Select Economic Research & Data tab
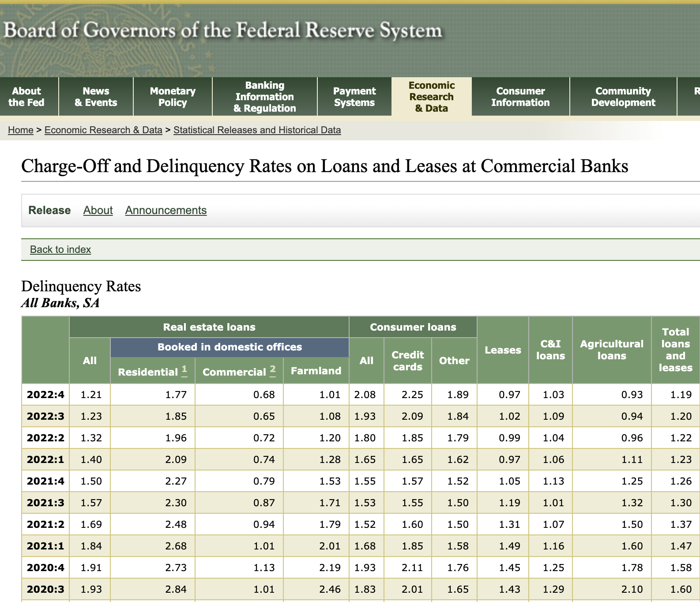 point(432,97)
